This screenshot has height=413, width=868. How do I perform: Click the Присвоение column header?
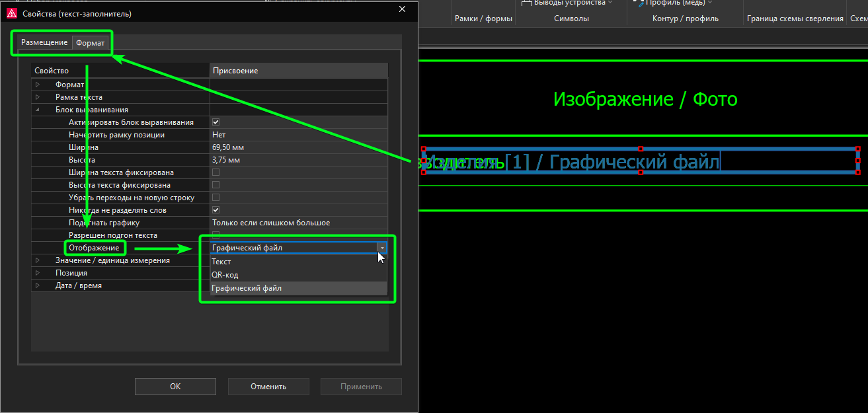pos(299,71)
